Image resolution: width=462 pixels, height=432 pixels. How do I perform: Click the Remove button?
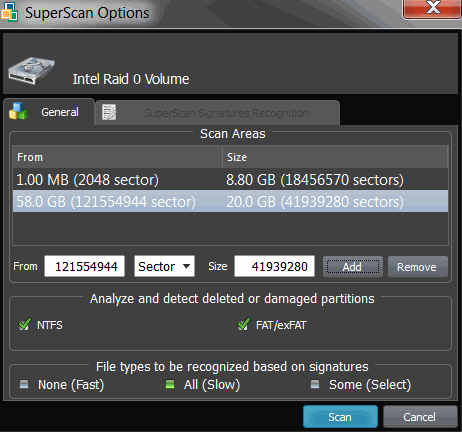pos(418,267)
